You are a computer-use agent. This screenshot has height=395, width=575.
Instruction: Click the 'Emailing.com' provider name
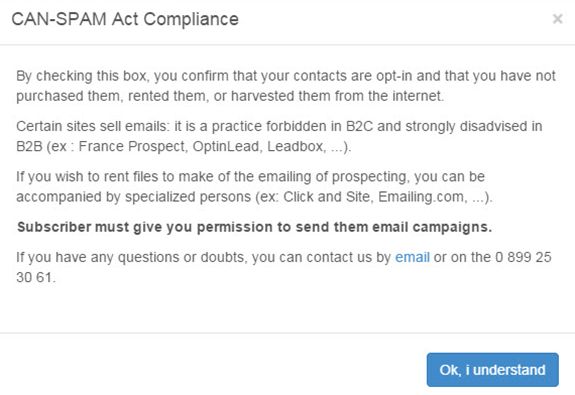point(421,197)
